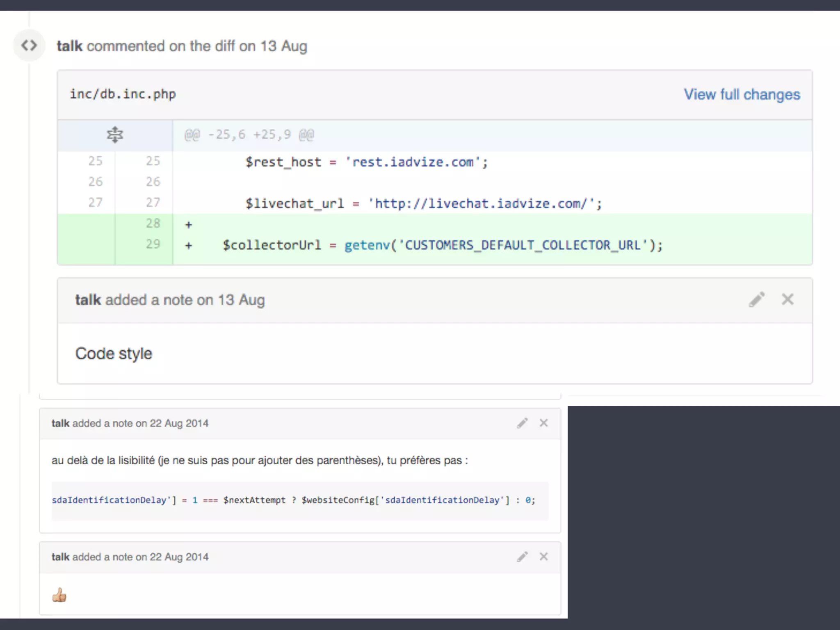Open the View full changes link

pos(742,94)
